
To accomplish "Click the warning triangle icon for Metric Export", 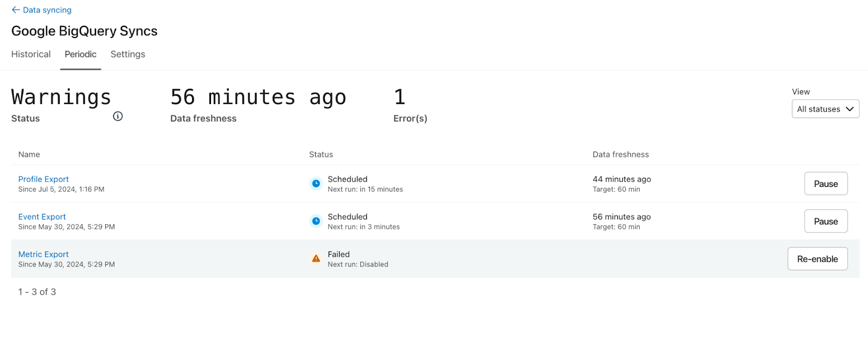I will (x=316, y=259).
